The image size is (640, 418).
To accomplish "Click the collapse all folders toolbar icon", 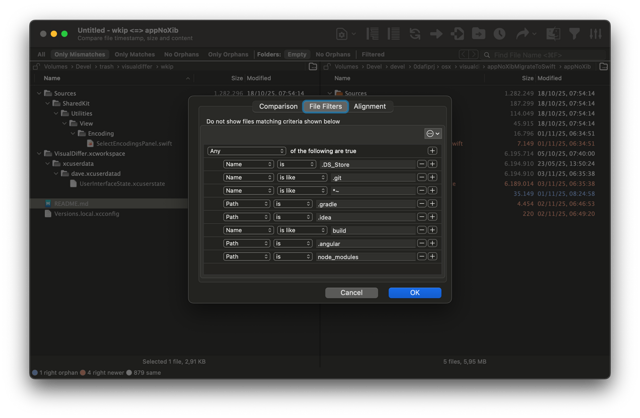I will click(393, 34).
